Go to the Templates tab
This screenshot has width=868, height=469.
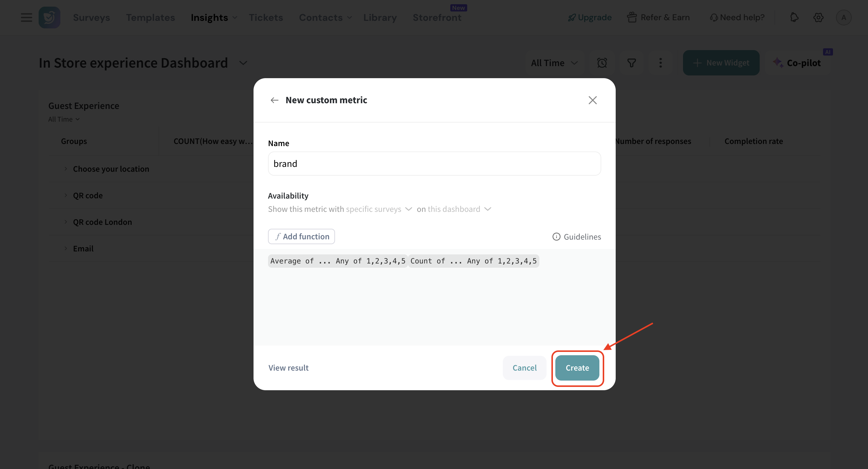tap(150, 17)
